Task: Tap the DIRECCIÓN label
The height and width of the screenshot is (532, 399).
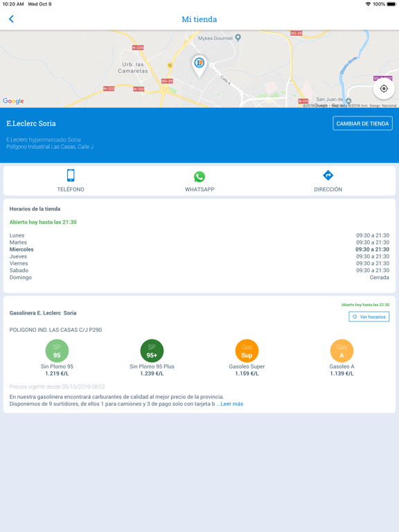Action: (x=328, y=189)
